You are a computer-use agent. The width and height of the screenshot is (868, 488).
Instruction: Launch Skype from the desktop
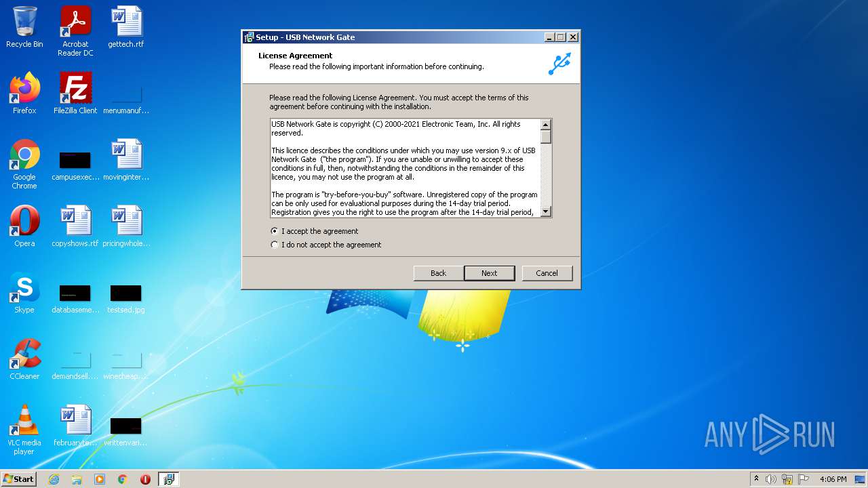click(24, 293)
